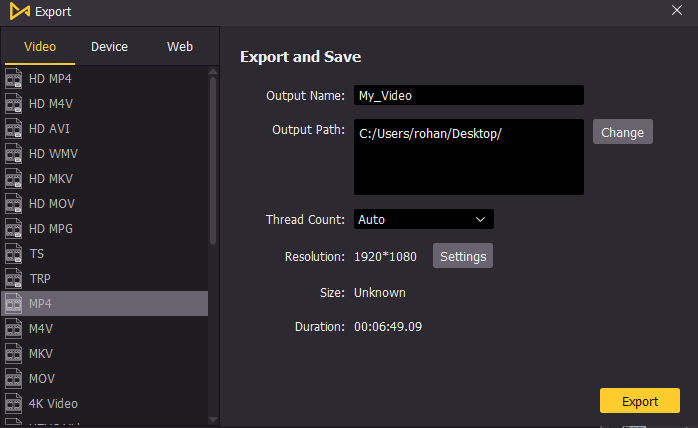Switch to the Device tab
The height and width of the screenshot is (428, 698).
click(109, 47)
